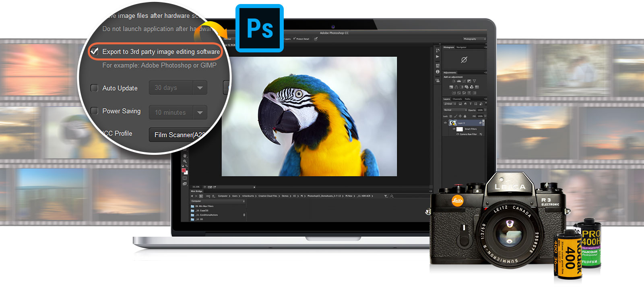The height and width of the screenshot is (291, 644).
Task: Open the collapsed Actions panel play icon
Action: (438, 56)
